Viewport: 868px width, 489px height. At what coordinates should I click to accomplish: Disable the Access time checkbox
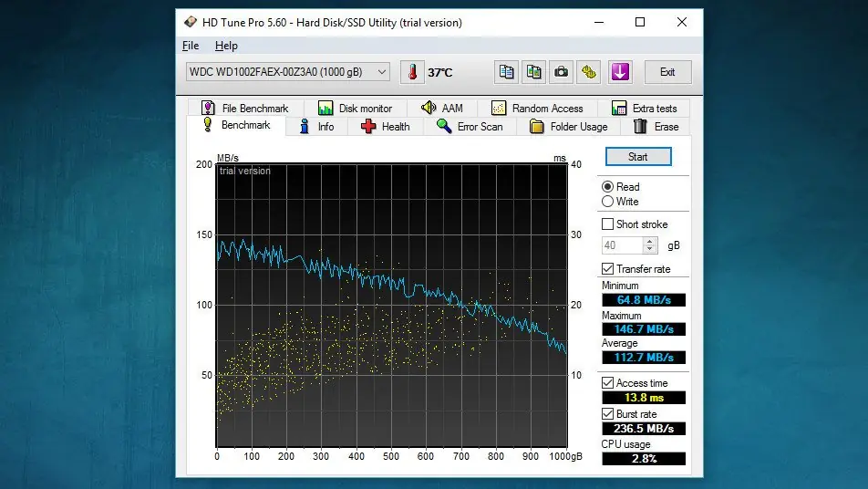coord(608,383)
